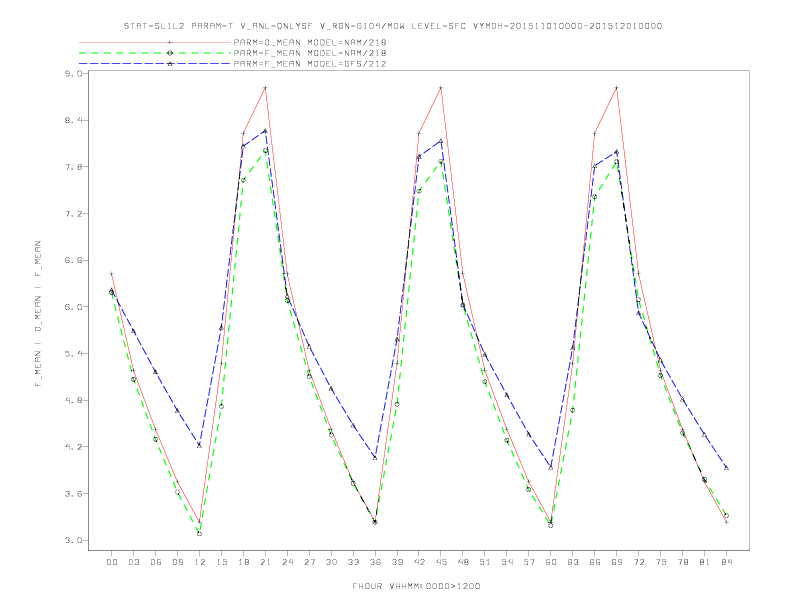792x612 pixels.
Task: Click x-axis forecast hour label 72
Action: pyautogui.click(x=638, y=562)
